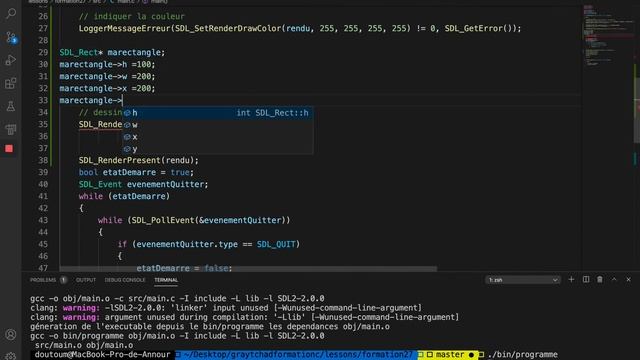Choose suggestion 'x' in autocomplete list

pos(218,137)
